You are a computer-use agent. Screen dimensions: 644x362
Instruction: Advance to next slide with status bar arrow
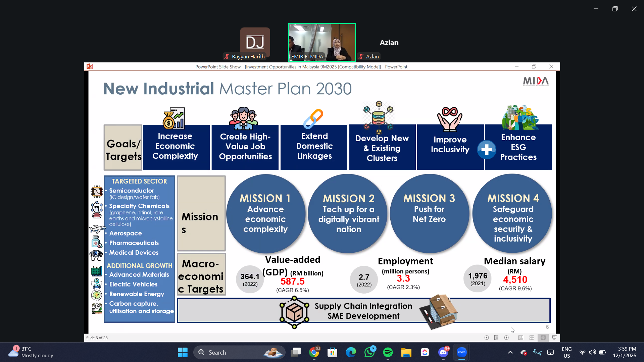[x=506, y=338]
